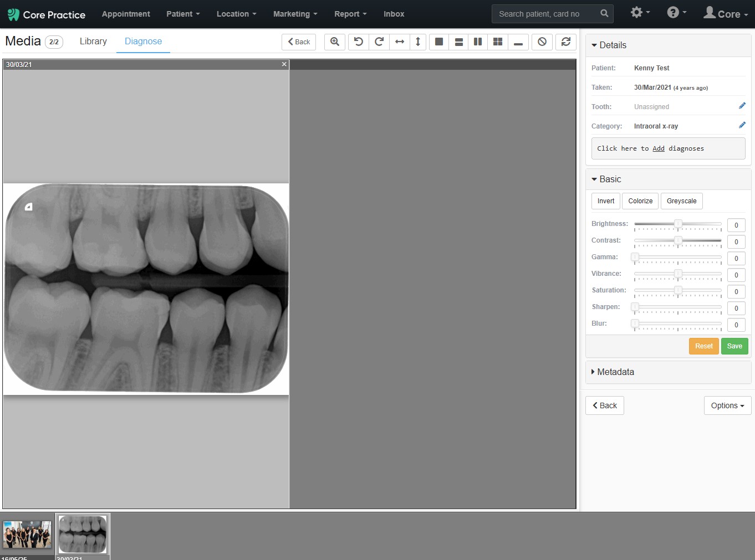The width and height of the screenshot is (755, 560).
Task: Expand the Metadata panel
Action: click(x=613, y=372)
